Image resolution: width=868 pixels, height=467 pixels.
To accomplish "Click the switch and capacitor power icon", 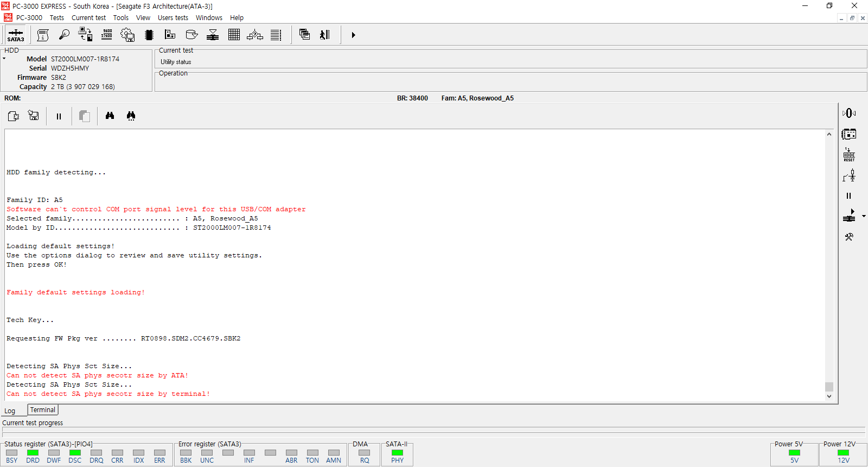I will 849,175.
